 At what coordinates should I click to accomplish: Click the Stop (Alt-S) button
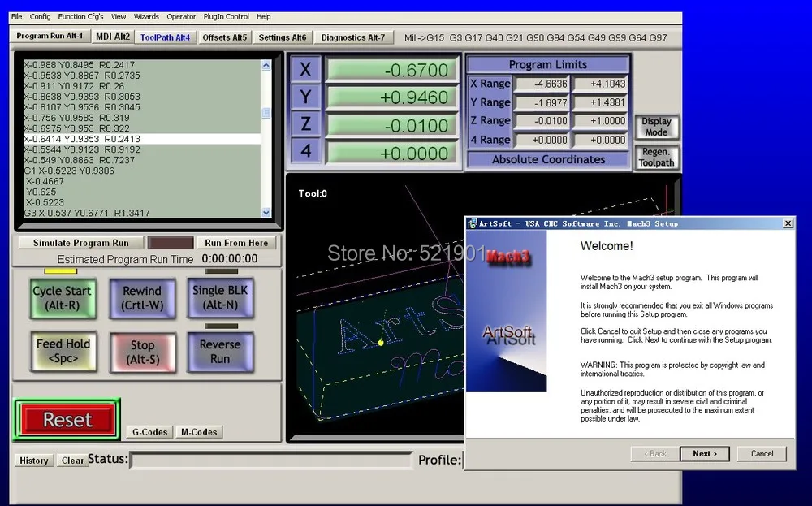(142, 352)
